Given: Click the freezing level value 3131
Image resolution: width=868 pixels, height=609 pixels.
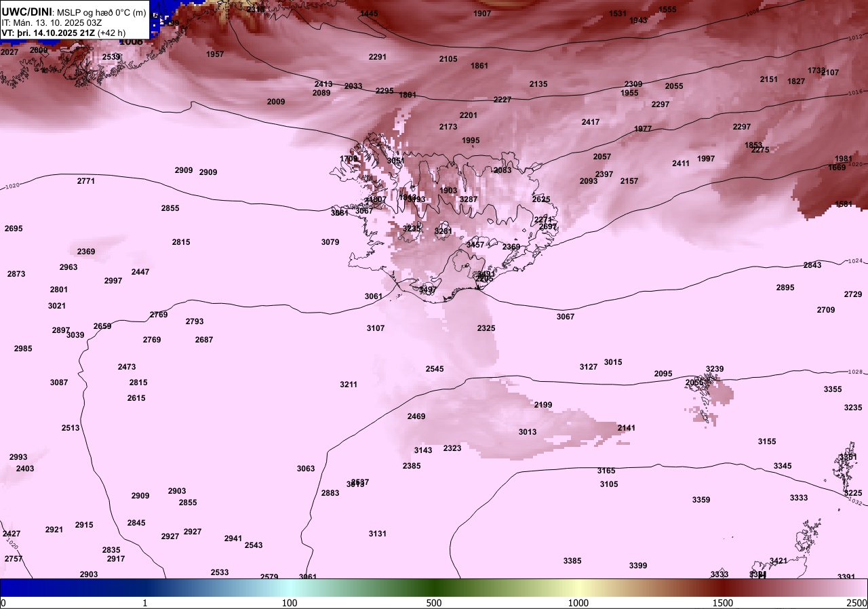Looking at the screenshot, I should pyautogui.click(x=378, y=534).
